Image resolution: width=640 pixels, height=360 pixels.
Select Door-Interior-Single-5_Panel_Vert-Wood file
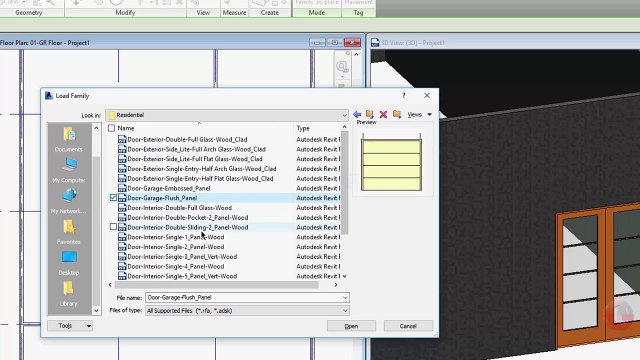tap(182, 276)
